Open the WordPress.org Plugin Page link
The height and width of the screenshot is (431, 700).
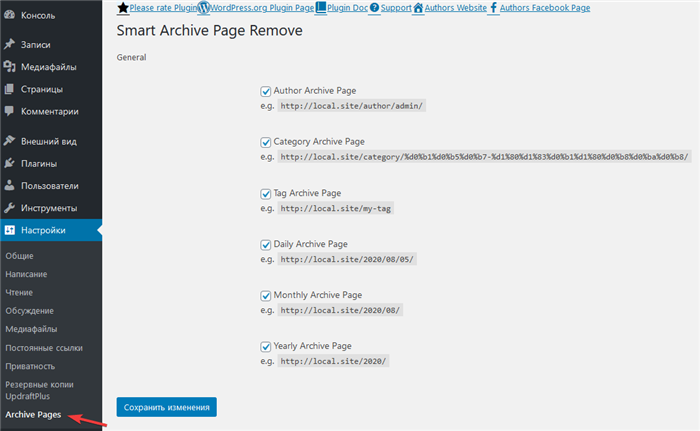(262, 8)
